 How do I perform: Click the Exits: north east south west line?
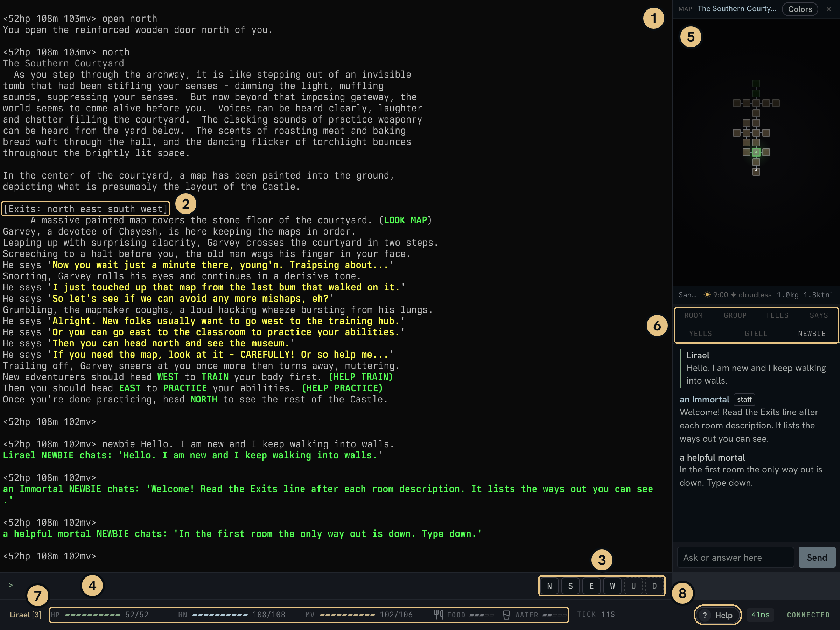(x=85, y=209)
